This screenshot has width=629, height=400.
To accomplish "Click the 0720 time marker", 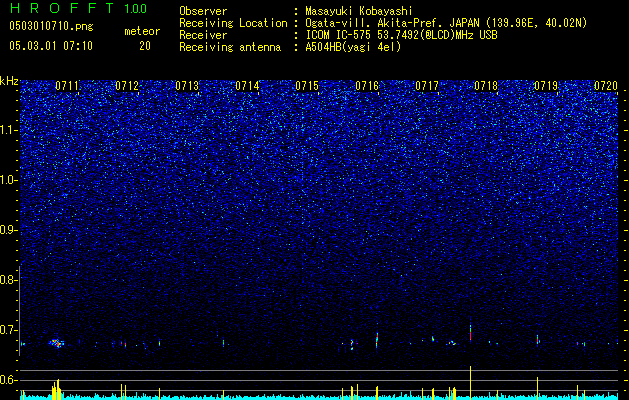I will (606, 86).
